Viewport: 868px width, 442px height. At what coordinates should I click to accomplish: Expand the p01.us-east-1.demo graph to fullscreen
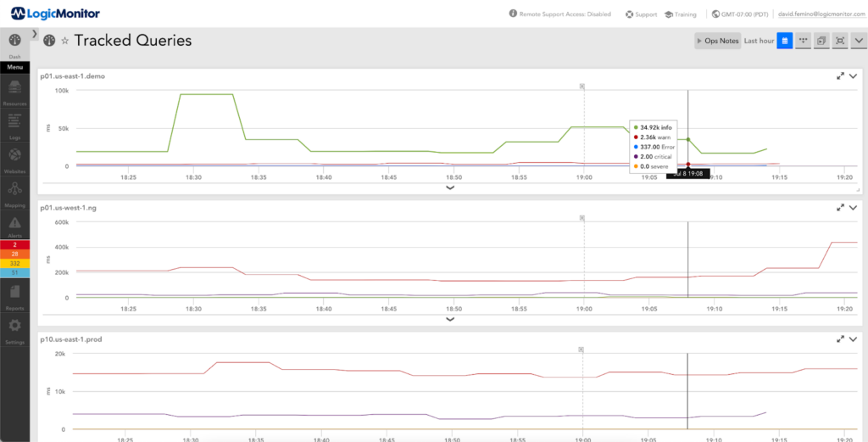(x=840, y=76)
